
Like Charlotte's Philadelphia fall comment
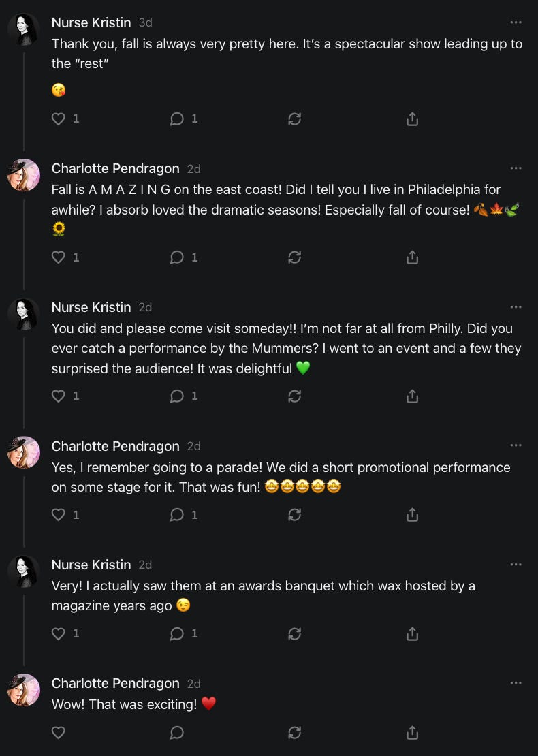click(59, 257)
